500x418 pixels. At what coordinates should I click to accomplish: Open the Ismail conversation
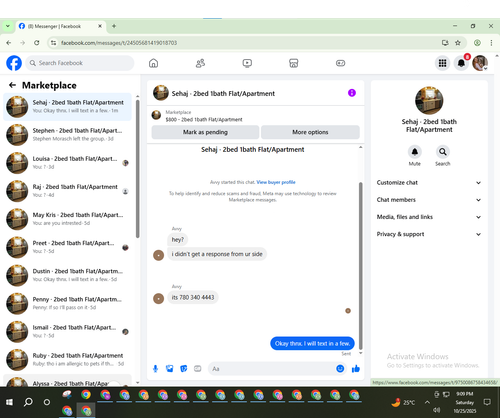tap(67, 331)
